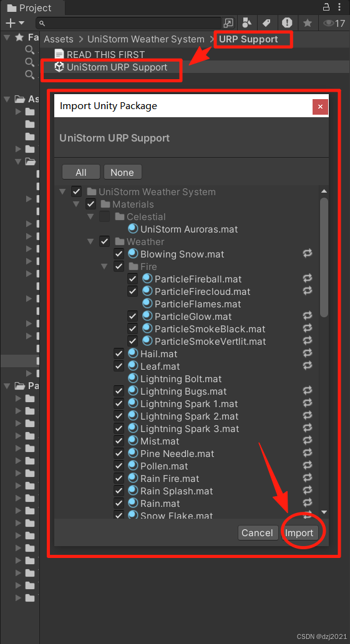Click changed-asset icon for Rain Fire.mat

308,478
